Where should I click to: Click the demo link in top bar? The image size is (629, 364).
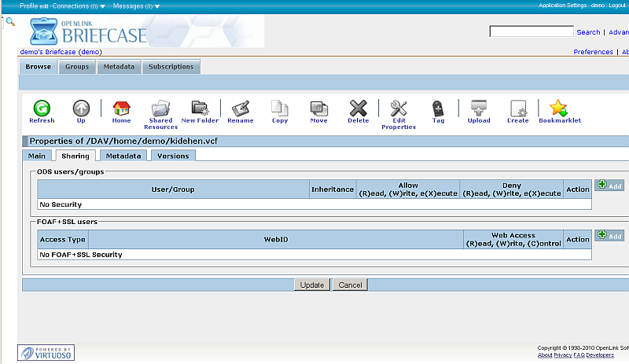coord(598,6)
